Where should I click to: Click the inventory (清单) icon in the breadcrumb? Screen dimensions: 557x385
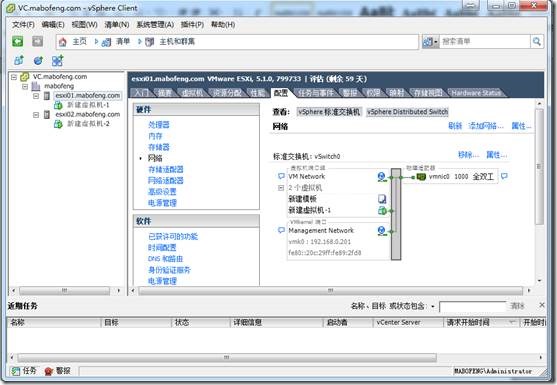pyautogui.click(x=106, y=42)
